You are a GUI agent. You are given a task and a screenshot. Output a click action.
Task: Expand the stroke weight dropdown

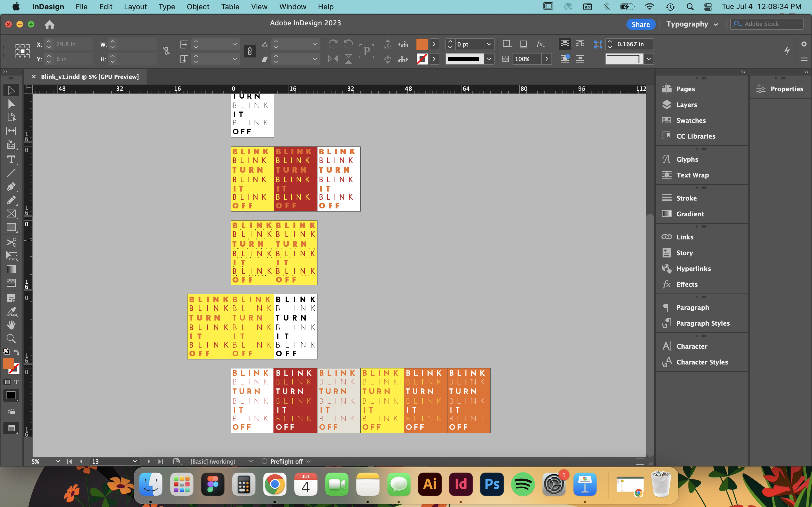(489, 44)
